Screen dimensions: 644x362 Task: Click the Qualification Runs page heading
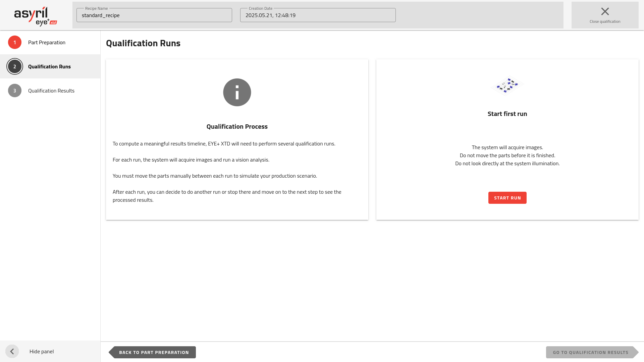coord(143,43)
